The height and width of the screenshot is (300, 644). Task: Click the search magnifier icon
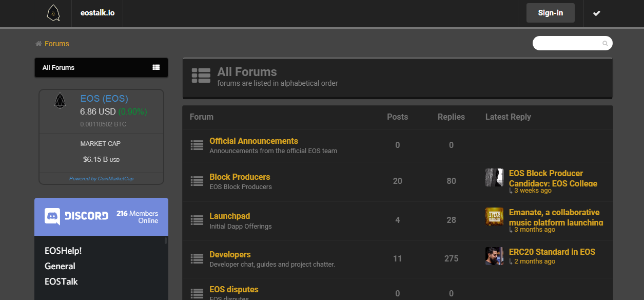point(605,44)
